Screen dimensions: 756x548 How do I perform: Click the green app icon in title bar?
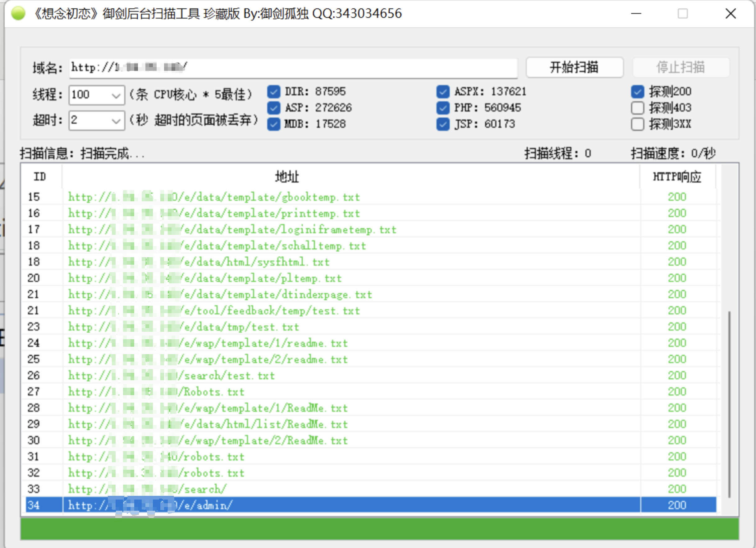(18, 13)
